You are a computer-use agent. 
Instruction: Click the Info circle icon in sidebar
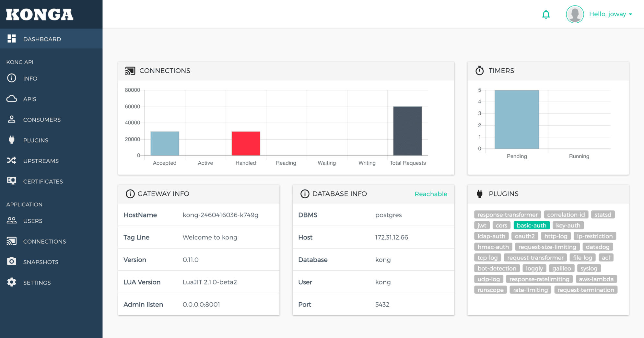tap(12, 78)
